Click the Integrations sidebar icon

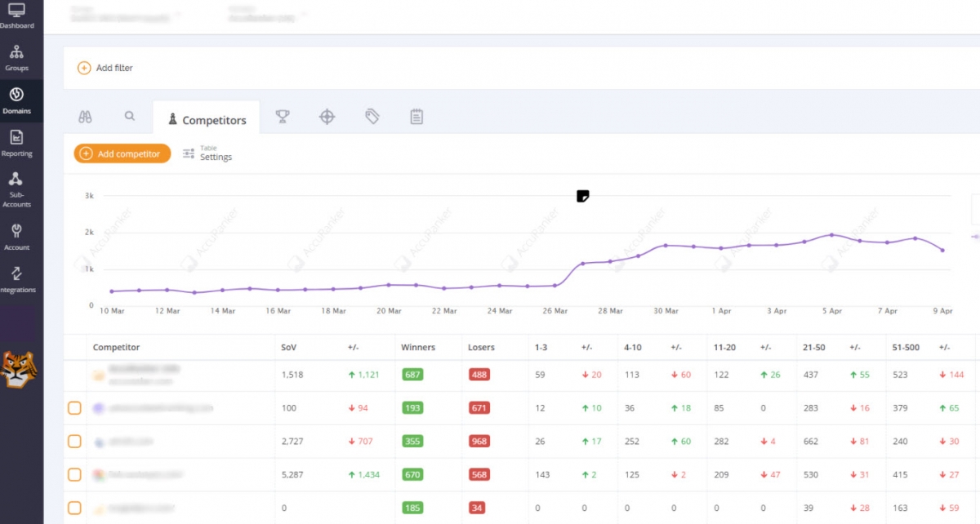pos(16,278)
